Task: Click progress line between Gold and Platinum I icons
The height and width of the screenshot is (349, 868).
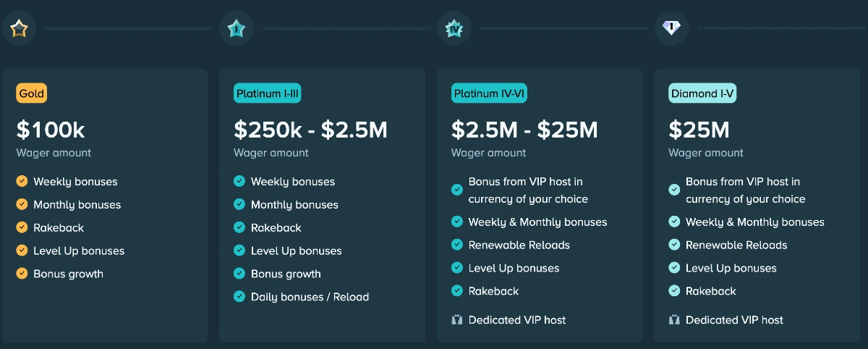Action: tap(129, 29)
